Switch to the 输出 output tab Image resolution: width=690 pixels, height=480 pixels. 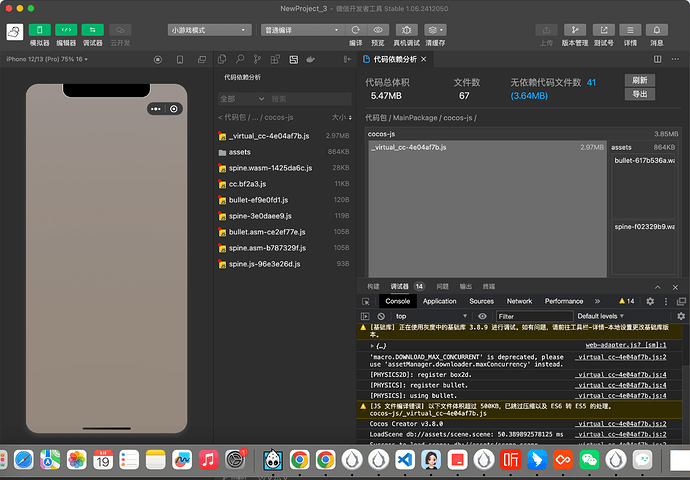click(x=466, y=286)
